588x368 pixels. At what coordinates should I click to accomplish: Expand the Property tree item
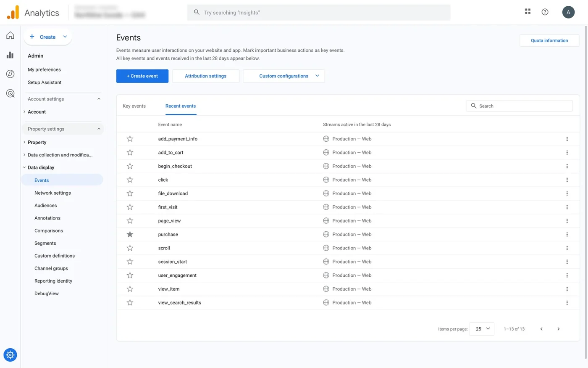tap(24, 142)
